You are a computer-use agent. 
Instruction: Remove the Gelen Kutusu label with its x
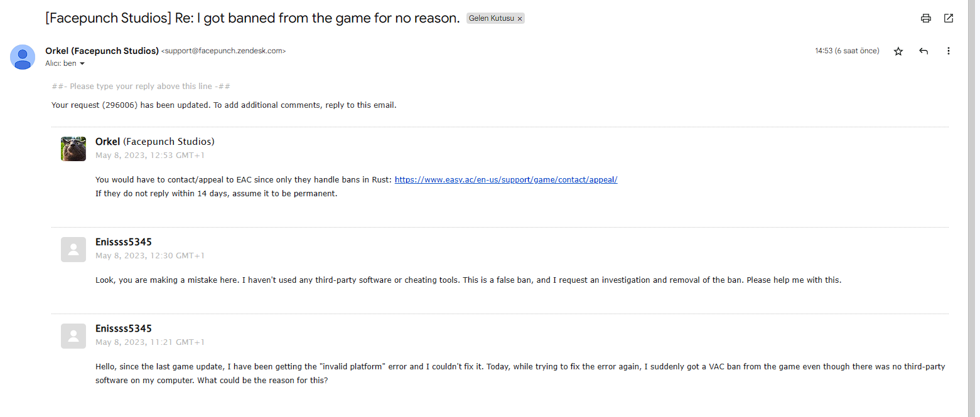click(520, 19)
